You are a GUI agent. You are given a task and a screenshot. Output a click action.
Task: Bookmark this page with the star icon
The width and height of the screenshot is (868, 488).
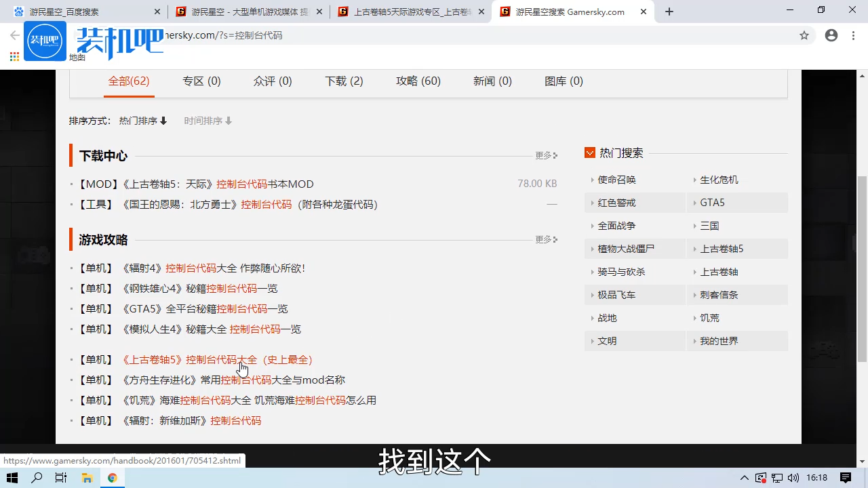coord(804,35)
